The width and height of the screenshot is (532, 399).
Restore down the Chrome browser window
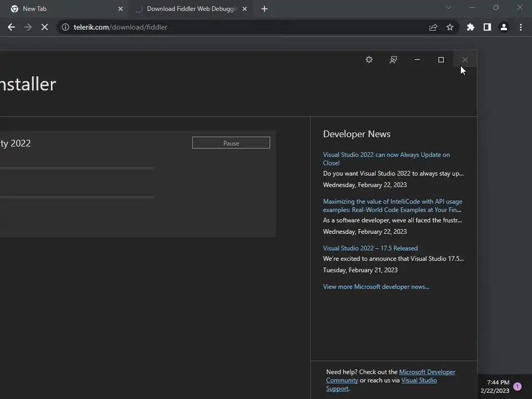(496, 7)
